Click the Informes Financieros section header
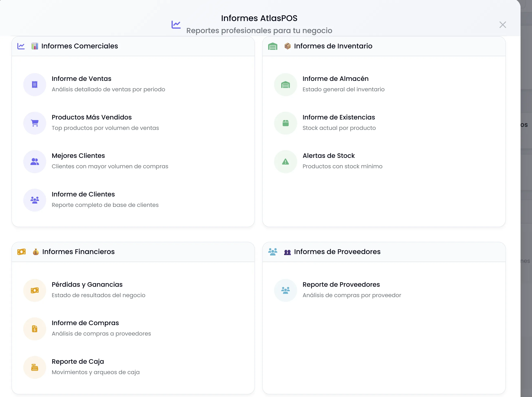Viewport: 532px width, 397px height. point(78,252)
